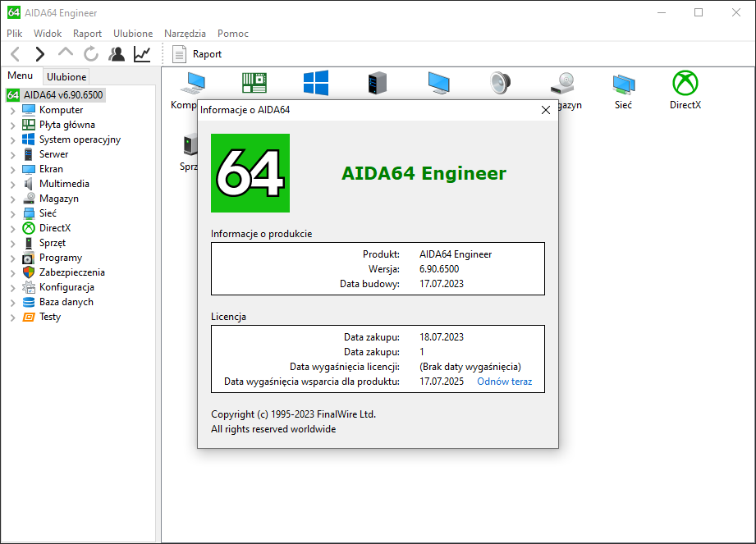Image resolution: width=756 pixels, height=544 pixels.
Task: Click the 'AIDA64 Engineer' green heading
Action: [x=424, y=173]
